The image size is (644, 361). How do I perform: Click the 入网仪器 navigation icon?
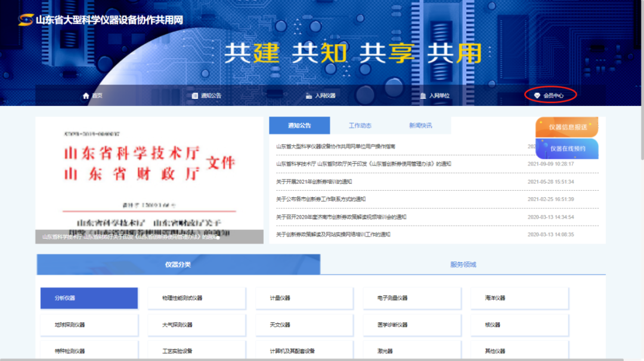[309, 96]
